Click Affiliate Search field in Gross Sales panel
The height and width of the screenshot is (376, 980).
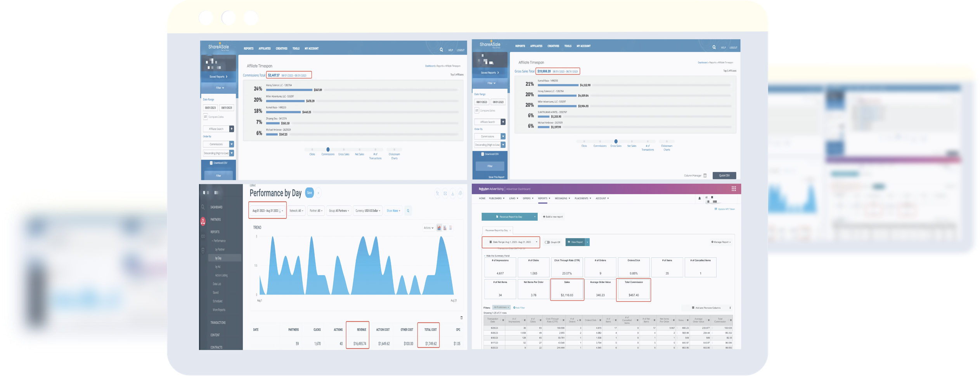(x=487, y=122)
